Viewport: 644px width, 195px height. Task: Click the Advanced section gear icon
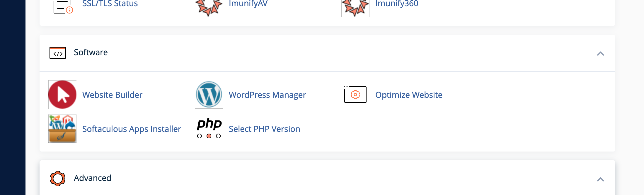[58, 179]
